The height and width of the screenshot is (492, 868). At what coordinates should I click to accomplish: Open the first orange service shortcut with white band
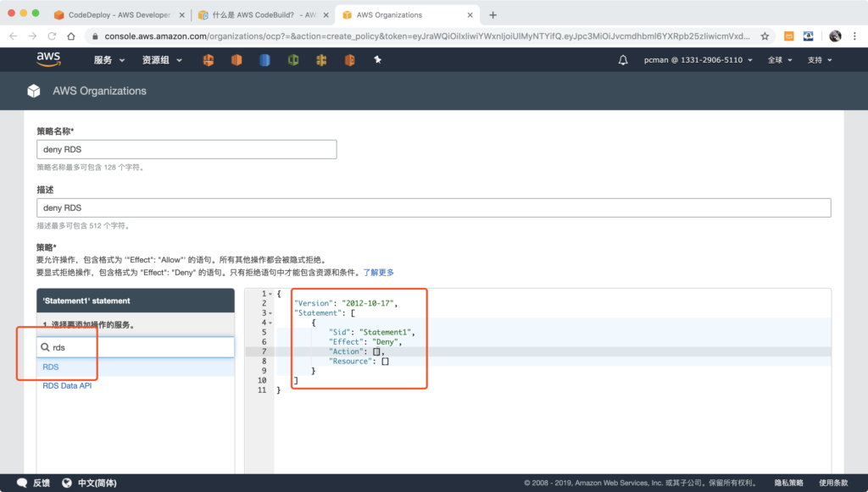click(209, 60)
